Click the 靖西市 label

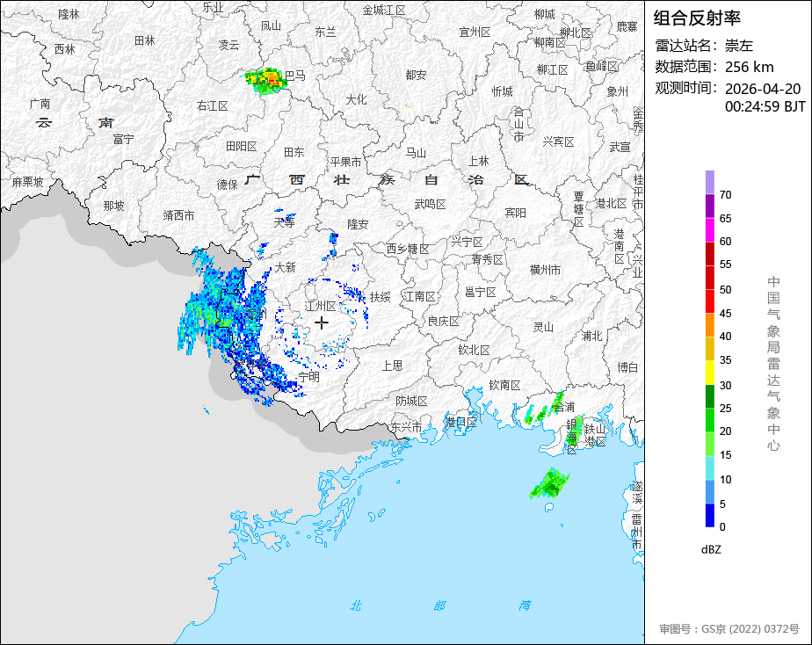178,215
